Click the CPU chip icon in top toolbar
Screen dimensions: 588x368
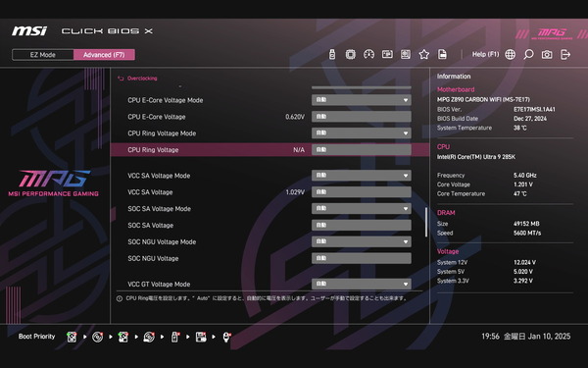click(x=350, y=54)
